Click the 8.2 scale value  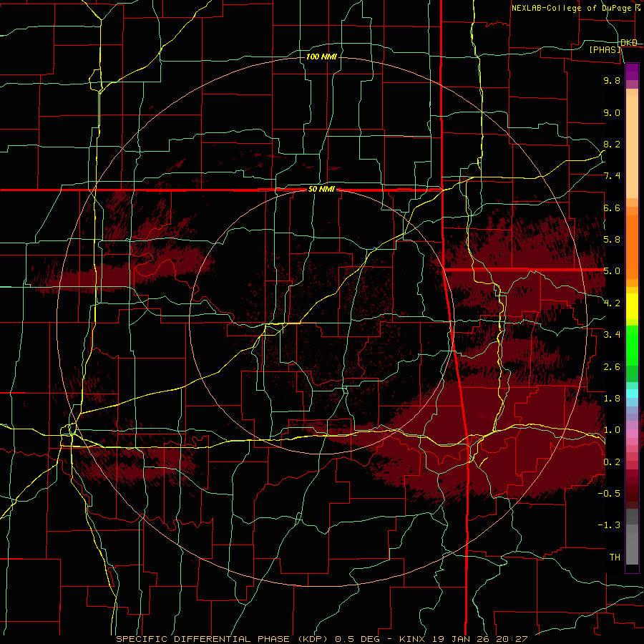(x=612, y=144)
